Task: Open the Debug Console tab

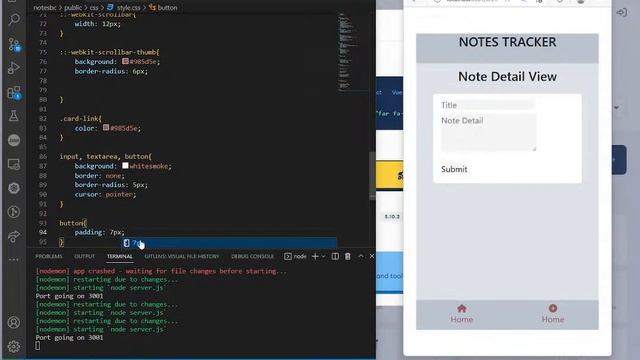Action: click(x=252, y=256)
